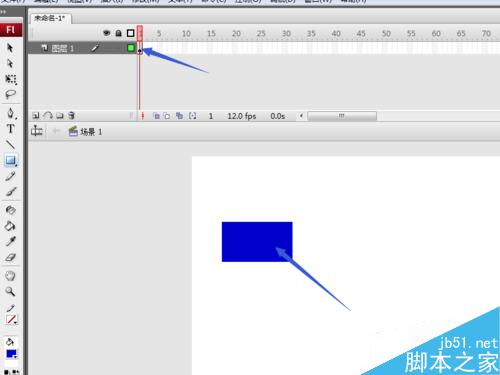
Task: Select the Pen tool
Action: pyautogui.click(x=11, y=113)
